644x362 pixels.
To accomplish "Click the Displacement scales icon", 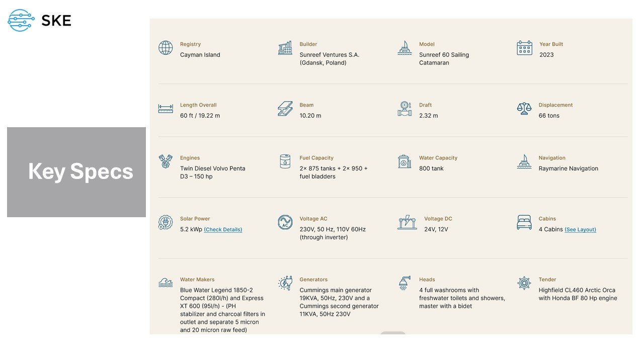I will pyautogui.click(x=524, y=109).
